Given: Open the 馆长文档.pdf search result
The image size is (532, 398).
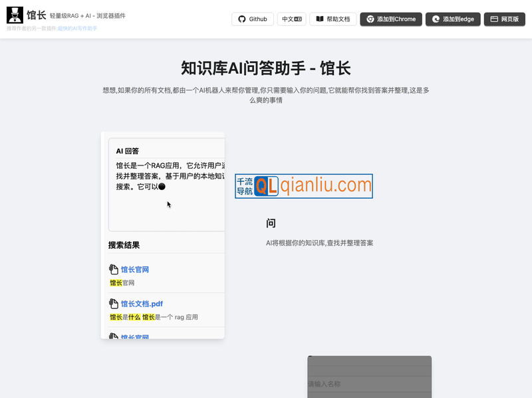Looking at the screenshot, I should 142,303.
